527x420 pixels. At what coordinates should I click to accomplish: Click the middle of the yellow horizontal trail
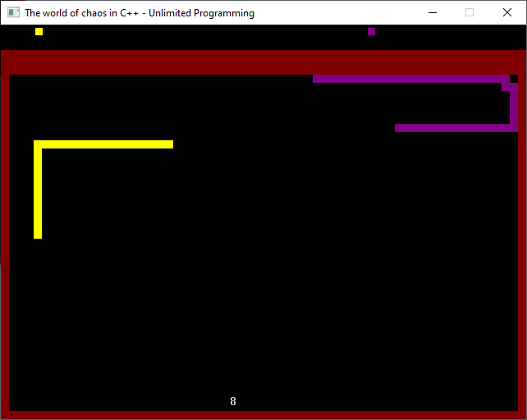tap(103, 144)
